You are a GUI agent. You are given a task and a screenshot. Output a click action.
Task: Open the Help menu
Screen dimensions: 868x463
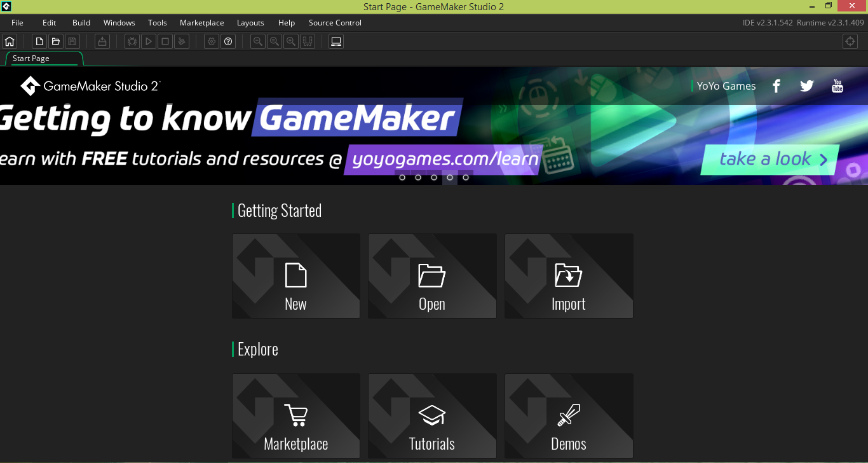coord(287,23)
